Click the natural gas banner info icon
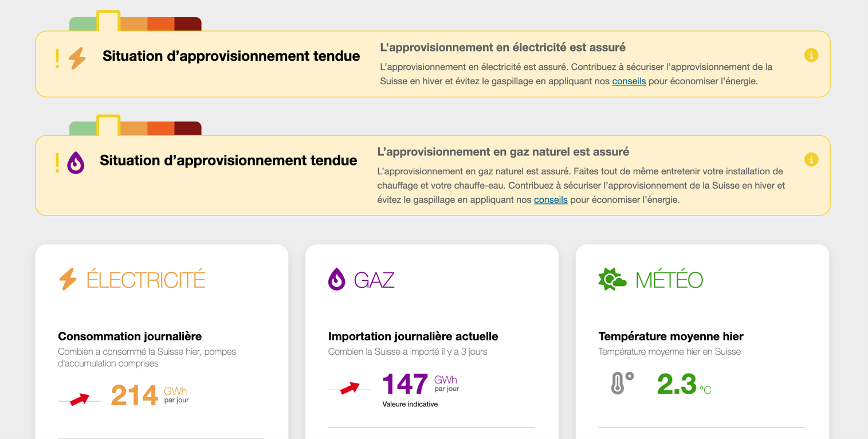Viewport: 868px width, 439px height. [x=811, y=160]
